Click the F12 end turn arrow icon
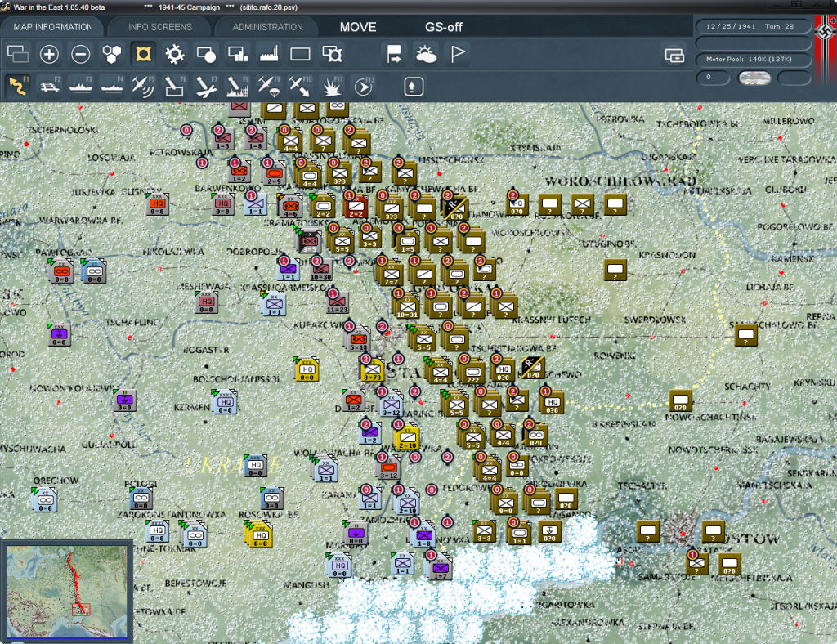837x644 pixels. (363, 86)
